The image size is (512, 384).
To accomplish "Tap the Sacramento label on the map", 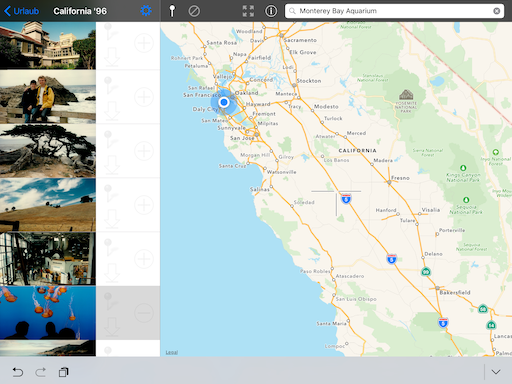I will coord(300,40).
